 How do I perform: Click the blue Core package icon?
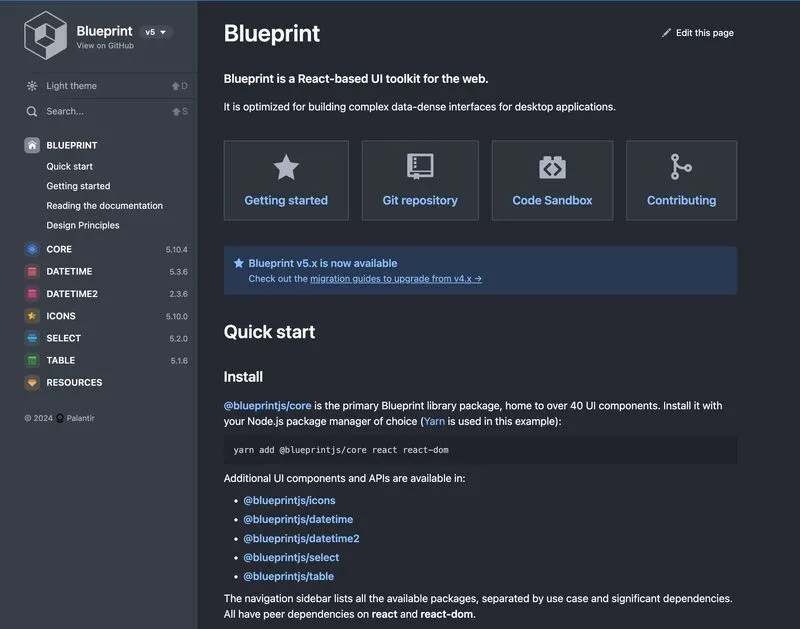[32, 249]
